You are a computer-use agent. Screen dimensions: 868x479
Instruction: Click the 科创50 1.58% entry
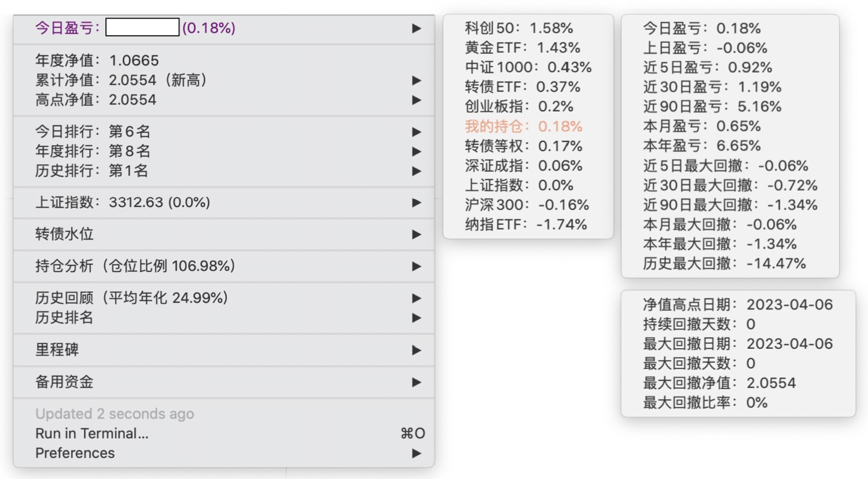coord(518,28)
